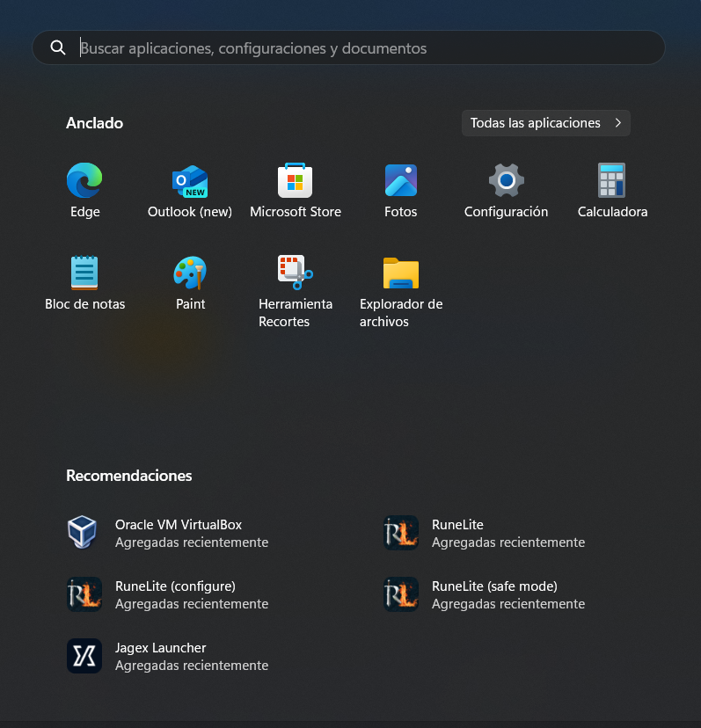Launch Outlook (new) from pinned apps
Image resolution: width=701 pixels, height=728 pixels.
pyautogui.click(x=190, y=181)
